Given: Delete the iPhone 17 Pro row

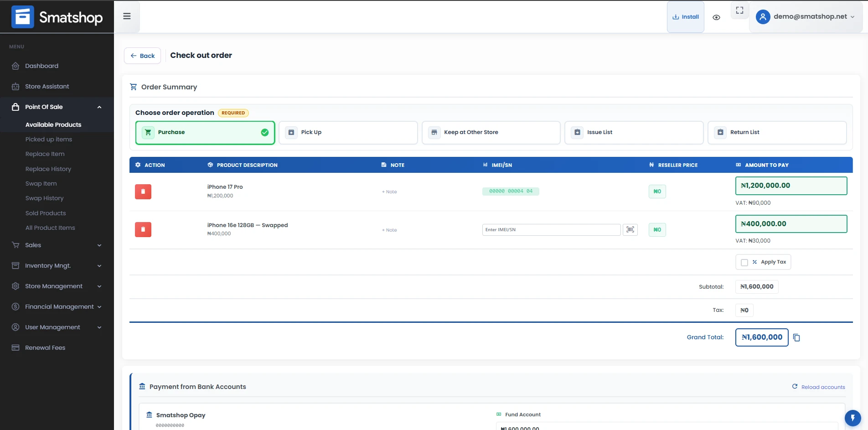Looking at the screenshot, I should [x=143, y=192].
